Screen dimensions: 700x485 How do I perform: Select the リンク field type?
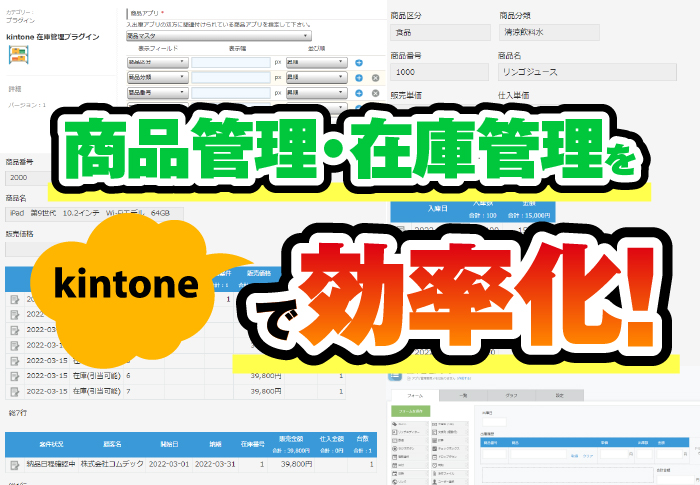408,482
